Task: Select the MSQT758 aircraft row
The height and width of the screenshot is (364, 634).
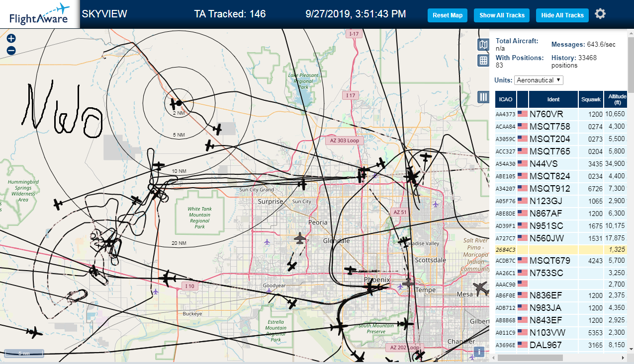Action: 561,126
